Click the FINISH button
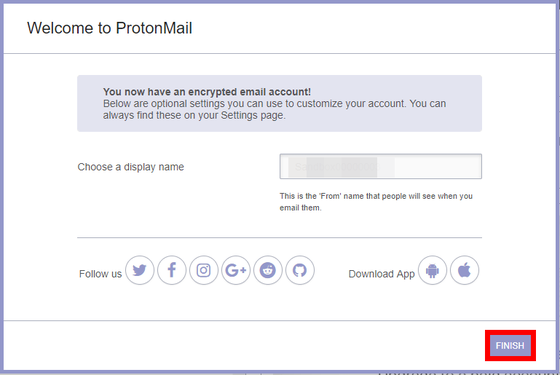Image resolution: width=560 pixels, height=375 pixels. (510, 346)
